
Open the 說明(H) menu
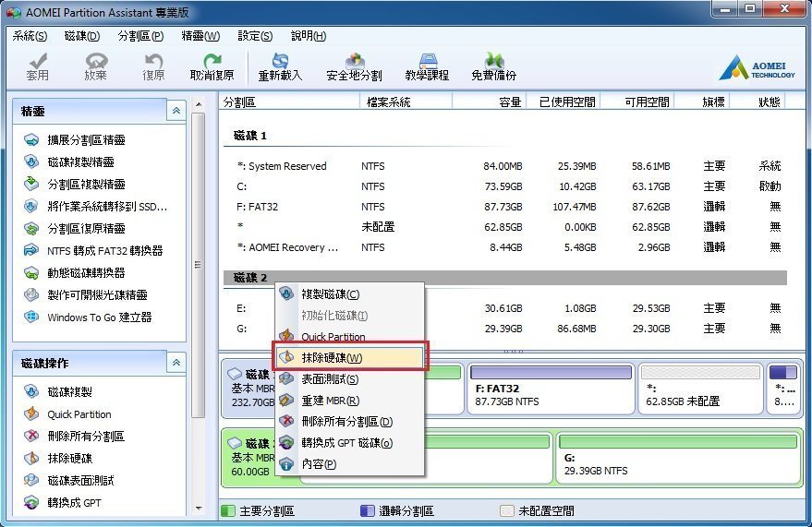click(x=309, y=36)
